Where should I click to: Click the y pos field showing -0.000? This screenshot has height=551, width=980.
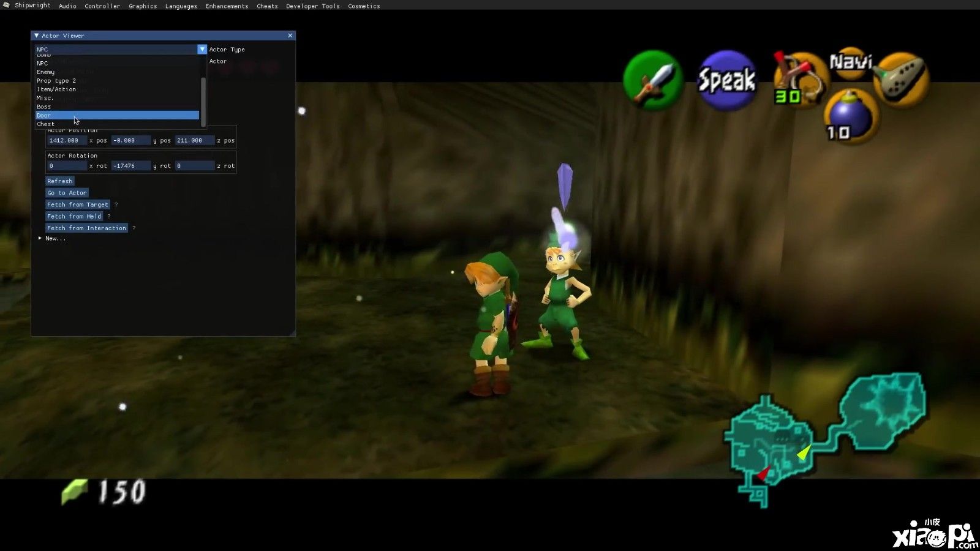coord(130,140)
